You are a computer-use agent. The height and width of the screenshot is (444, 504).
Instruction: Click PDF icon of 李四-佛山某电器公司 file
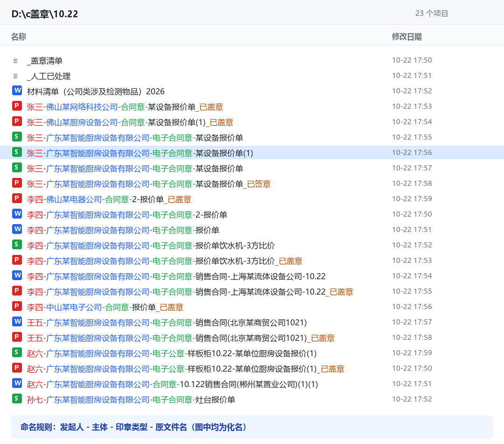(x=17, y=199)
